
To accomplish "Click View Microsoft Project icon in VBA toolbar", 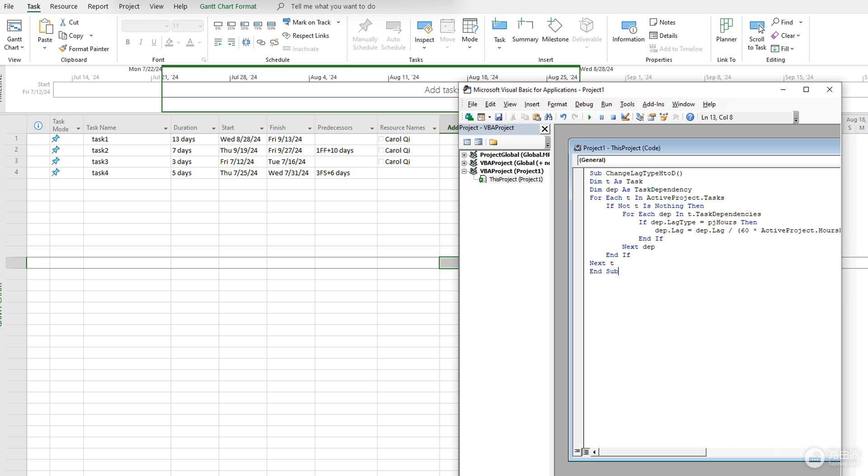I will (469, 117).
